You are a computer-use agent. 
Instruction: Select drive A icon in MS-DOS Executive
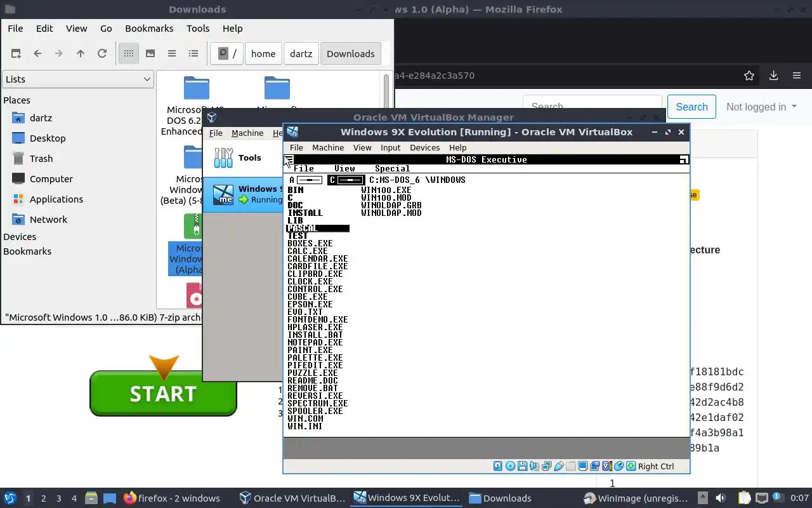point(305,180)
